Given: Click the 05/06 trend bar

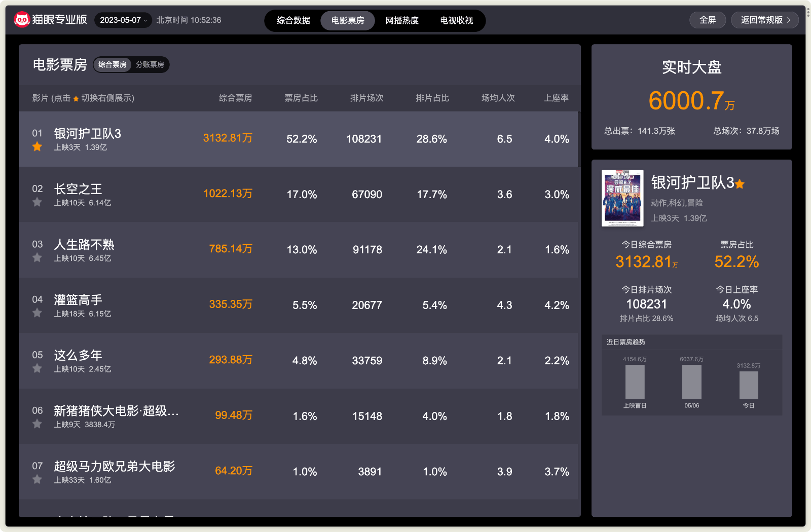Looking at the screenshot, I should [692, 382].
